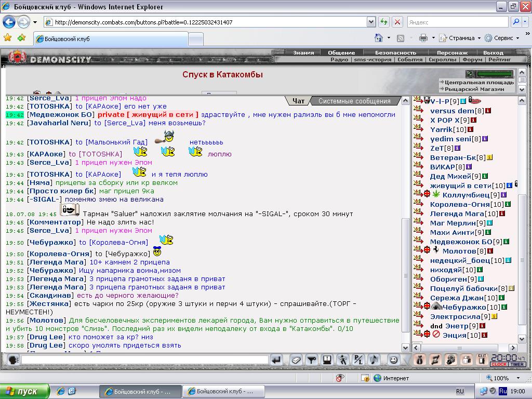Open the Радио link
The height and width of the screenshot is (399, 532).
click(x=339, y=59)
